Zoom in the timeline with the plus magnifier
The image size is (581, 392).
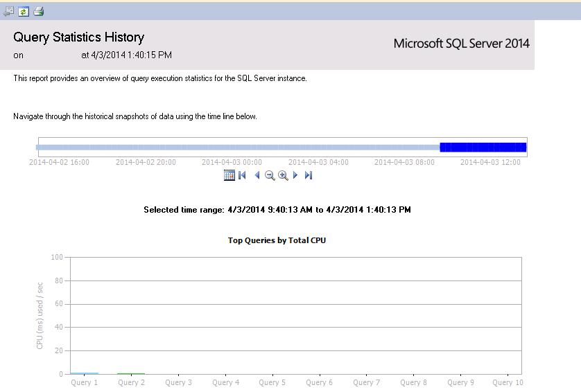pos(283,175)
